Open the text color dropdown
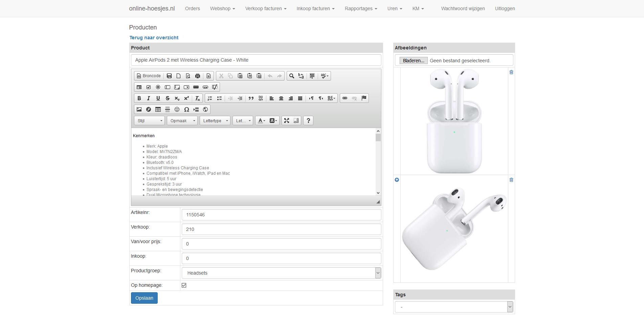Screen dimensions: 644x321 [262, 121]
